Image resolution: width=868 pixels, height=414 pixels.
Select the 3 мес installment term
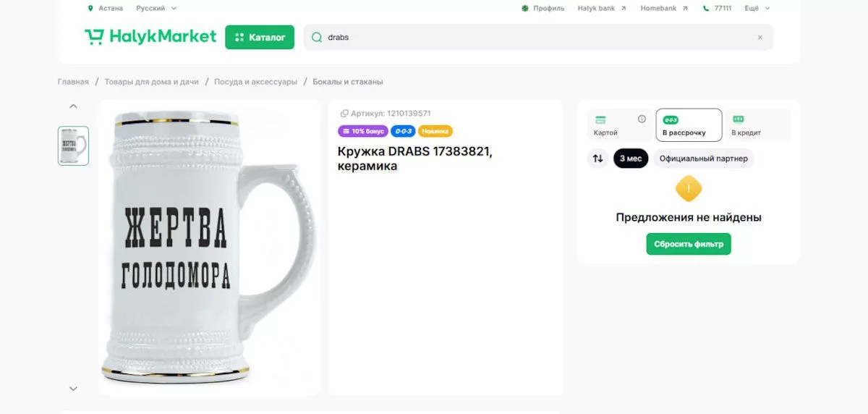pyautogui.click(x=631, y=159)
